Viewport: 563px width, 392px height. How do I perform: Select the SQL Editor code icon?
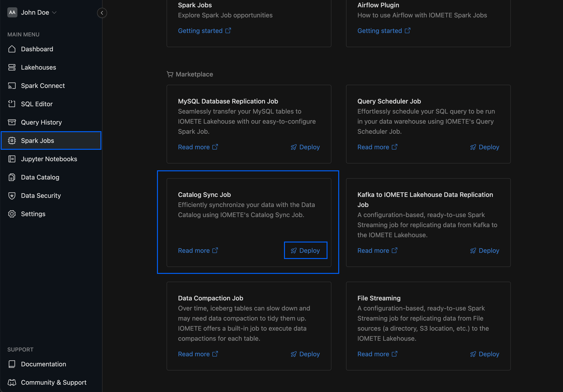(12, 104)
